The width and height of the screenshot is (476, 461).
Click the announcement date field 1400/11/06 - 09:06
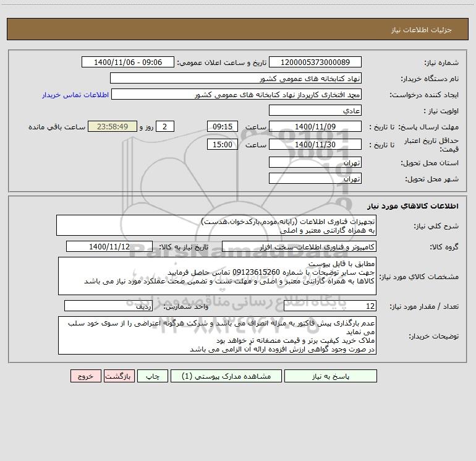coord(128,62)
